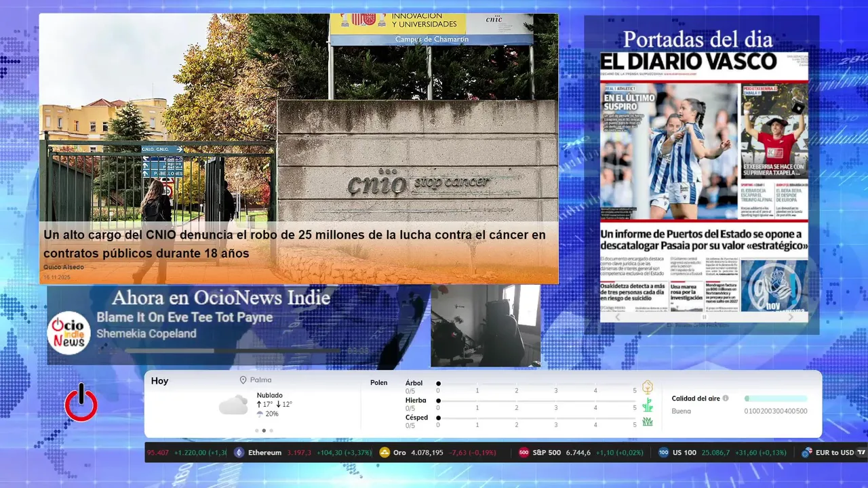Open the CNIO 25 millones headline
Image resolution: width=868 pixels, height=488 pixels.
(x=294, y=244)
